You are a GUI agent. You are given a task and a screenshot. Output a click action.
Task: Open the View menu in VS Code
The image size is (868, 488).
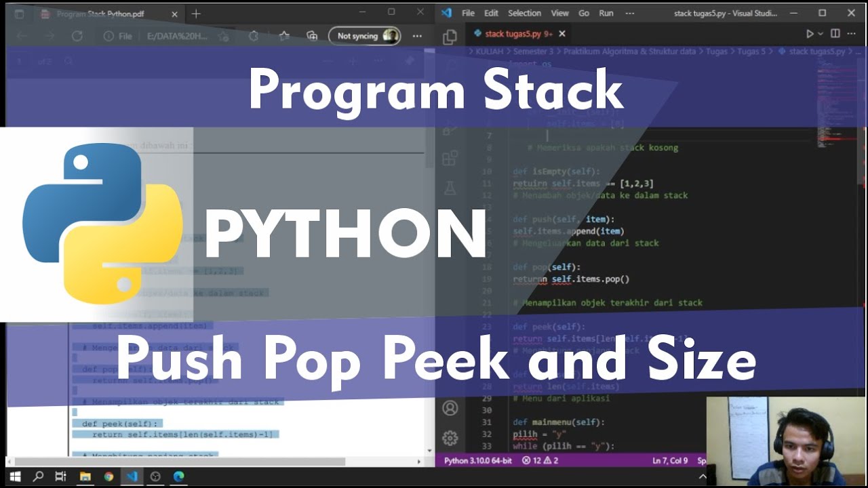click(x=559, y=13)
